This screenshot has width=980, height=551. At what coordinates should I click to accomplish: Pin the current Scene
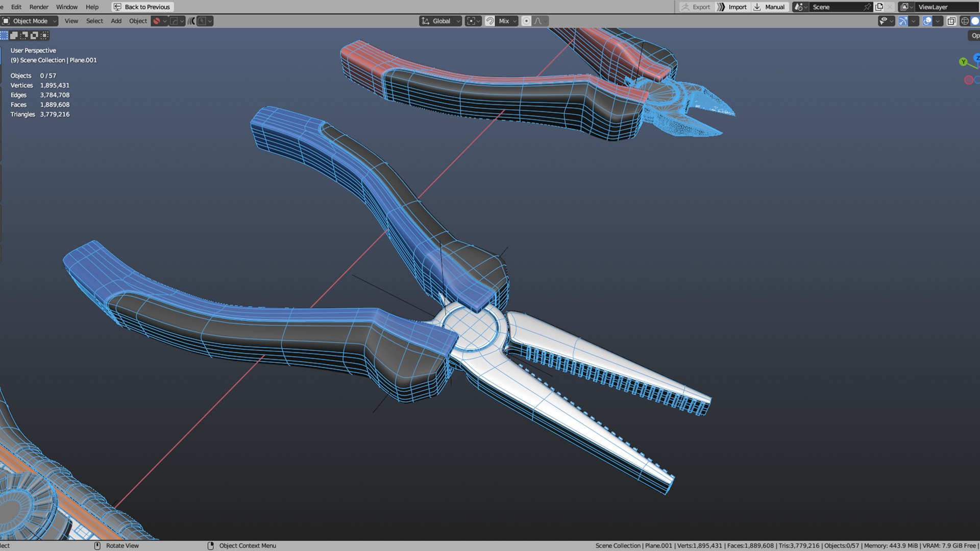867,7
